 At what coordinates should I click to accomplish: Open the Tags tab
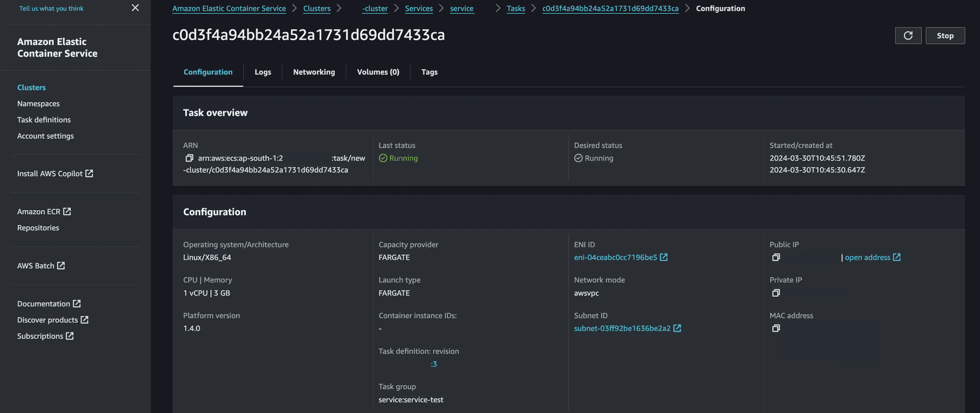click(x=429, y=72)
